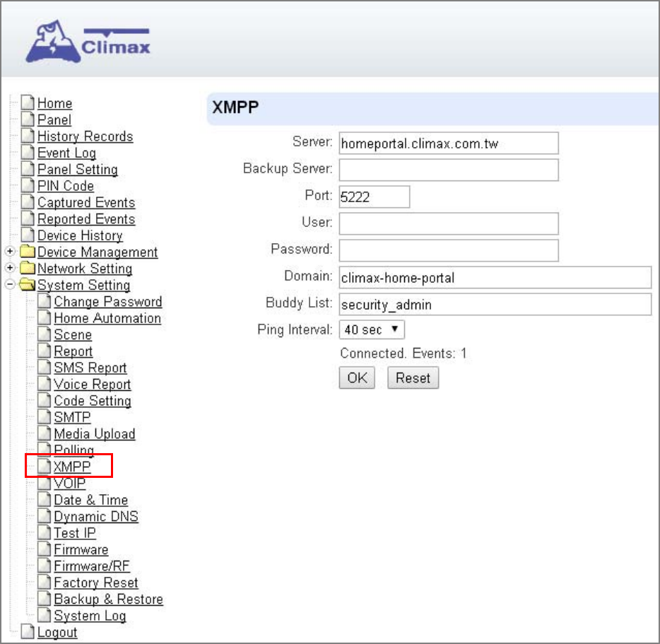Viewport: 660px width, 644px height.
Task: Click the page icon beside Panel
Action: [28, 119]
